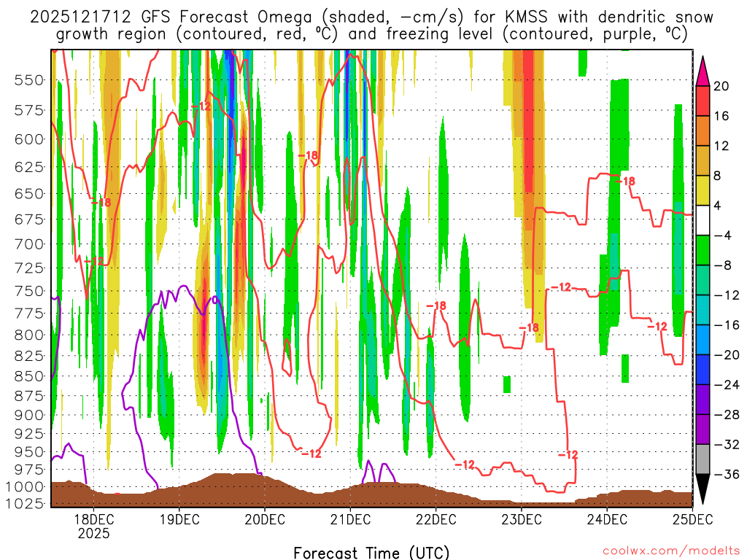Click the 21DEC date axis label

click(350, 519)
